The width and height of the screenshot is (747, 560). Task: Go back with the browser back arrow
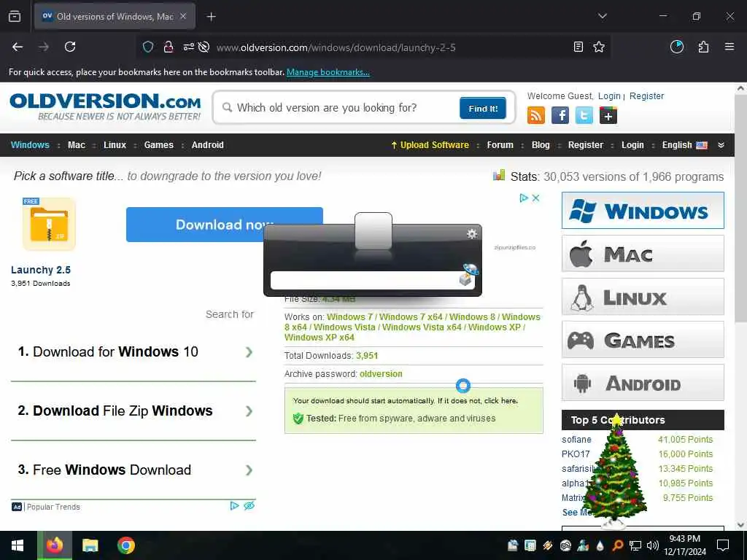pos(18,47)
